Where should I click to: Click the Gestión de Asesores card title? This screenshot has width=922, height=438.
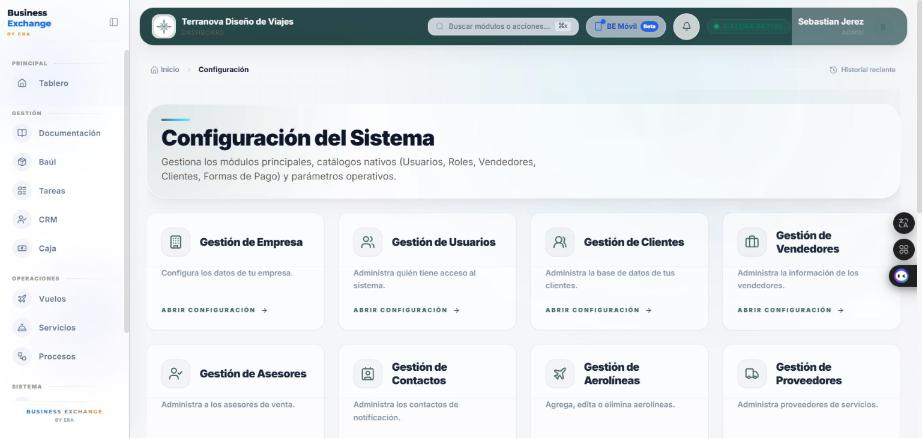point(253,374)
